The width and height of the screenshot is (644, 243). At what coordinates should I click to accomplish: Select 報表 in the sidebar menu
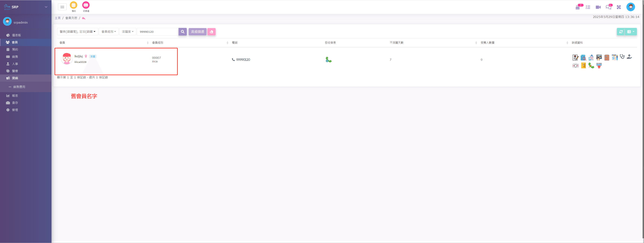[x=15, y=96]
